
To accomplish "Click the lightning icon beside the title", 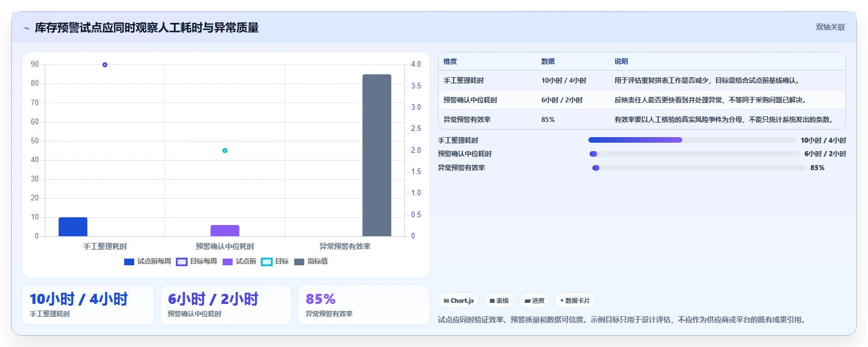I will click(27, 28).
